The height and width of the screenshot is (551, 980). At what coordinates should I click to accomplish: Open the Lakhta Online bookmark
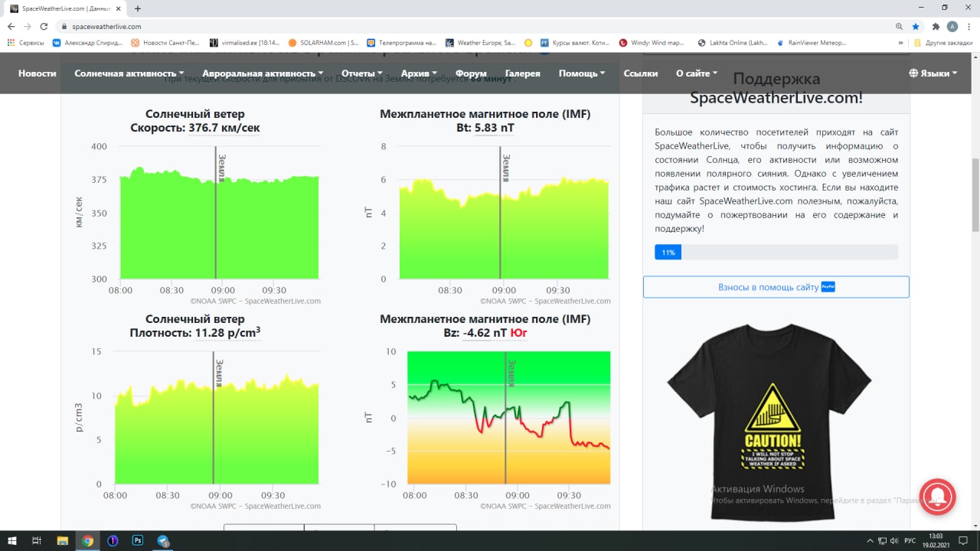(x=733, y=43)
